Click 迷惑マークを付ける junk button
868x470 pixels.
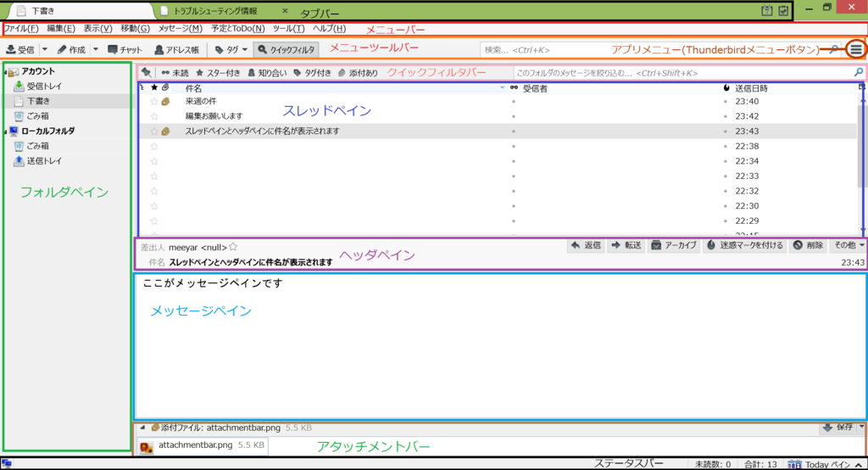[743, 245]
